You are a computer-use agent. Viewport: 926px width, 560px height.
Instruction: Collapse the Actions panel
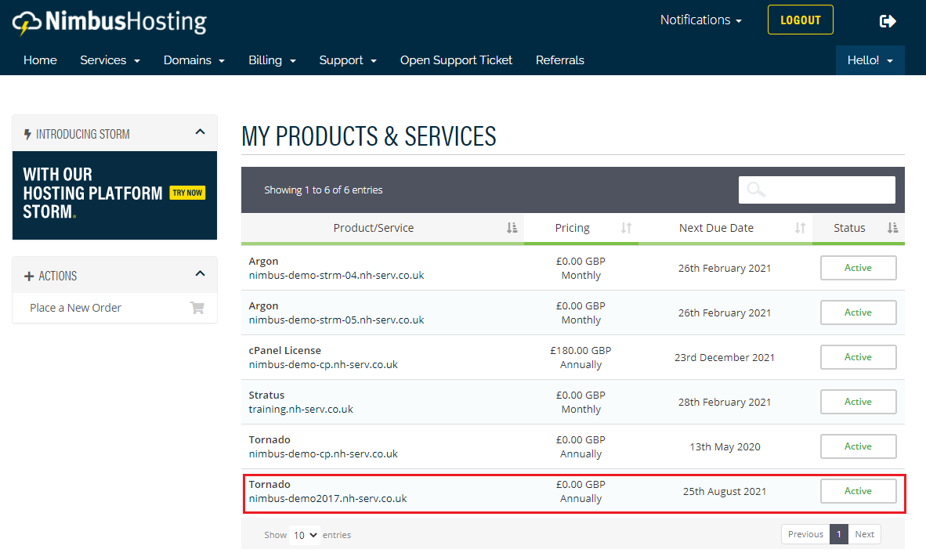pos(201,273)
